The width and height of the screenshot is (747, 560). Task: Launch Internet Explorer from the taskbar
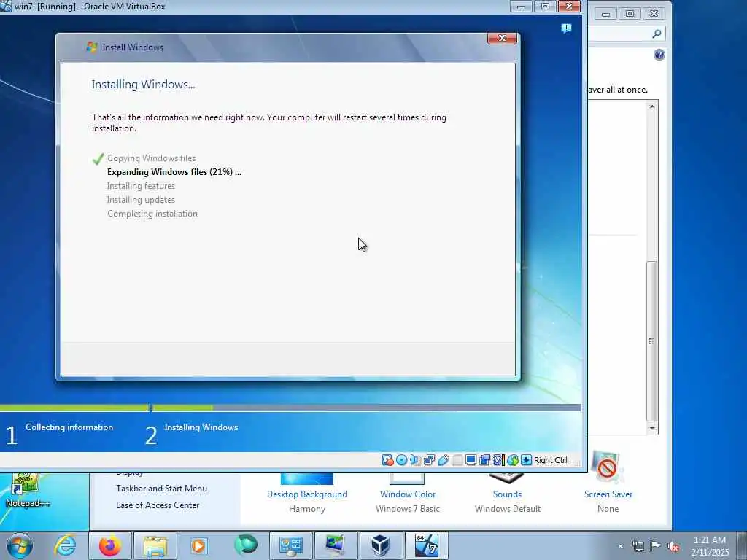[x=65, y=545]
